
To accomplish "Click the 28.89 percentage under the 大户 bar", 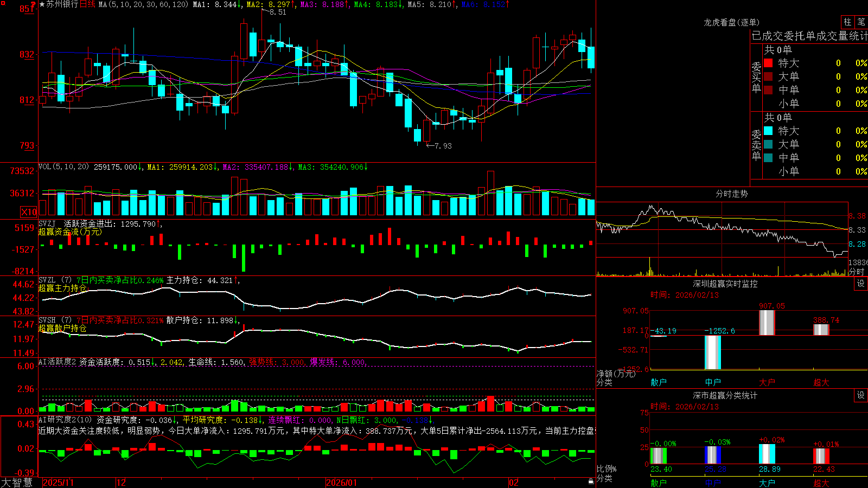I will (x=769, y=469).
